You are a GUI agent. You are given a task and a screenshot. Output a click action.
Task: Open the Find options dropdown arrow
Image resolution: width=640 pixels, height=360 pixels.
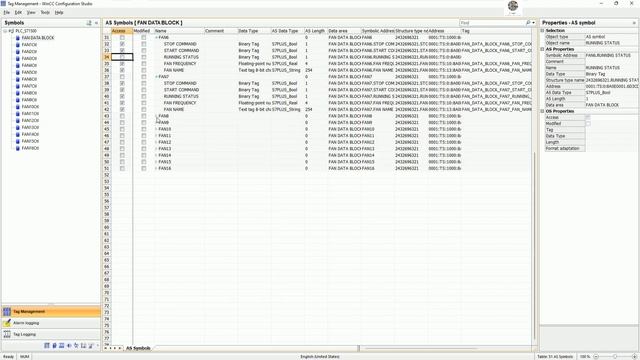(533, 23)
